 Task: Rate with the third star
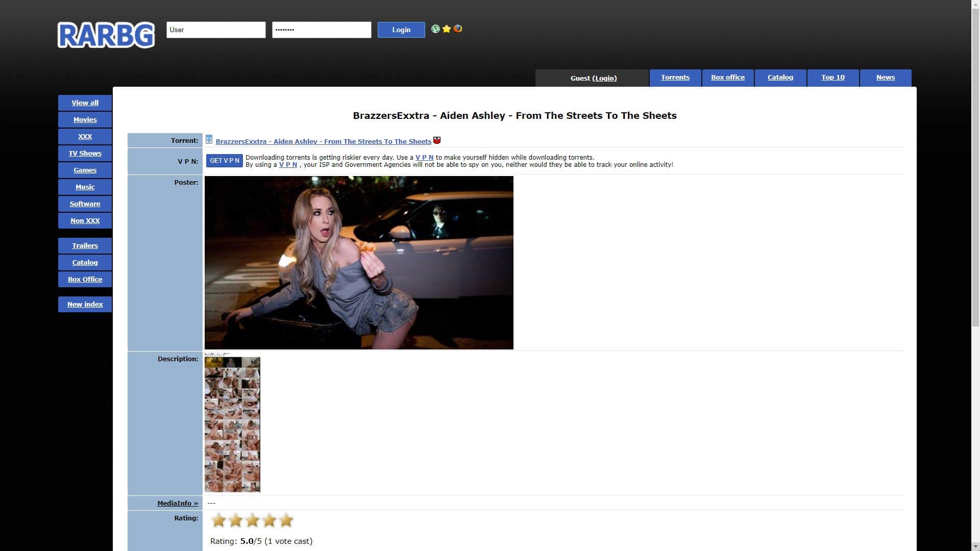(x=253, y=520)
